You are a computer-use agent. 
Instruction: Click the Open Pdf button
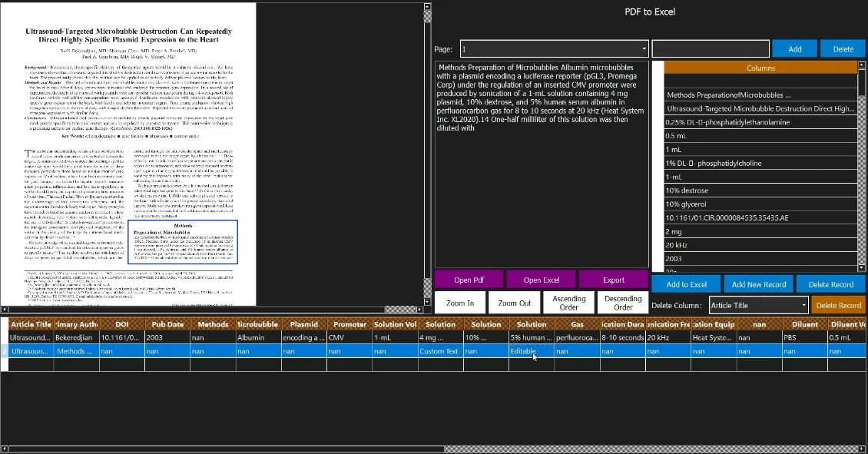469,280
